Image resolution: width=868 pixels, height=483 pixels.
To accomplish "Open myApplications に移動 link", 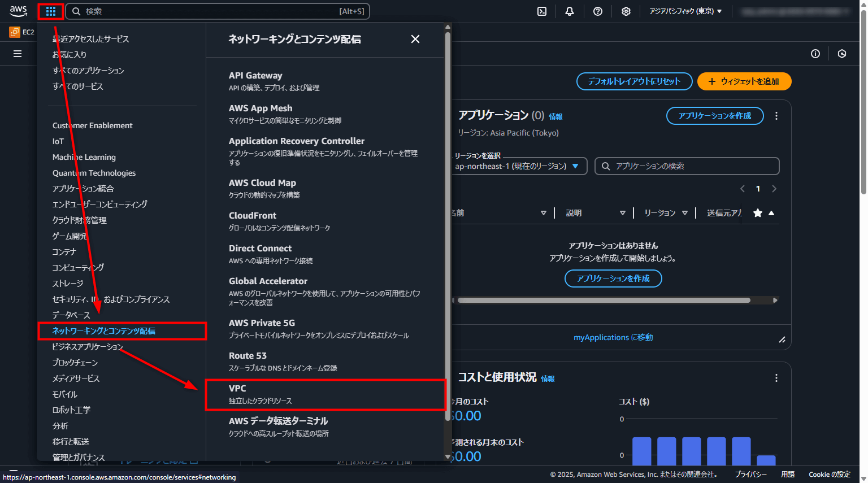I will pos(613,337).
